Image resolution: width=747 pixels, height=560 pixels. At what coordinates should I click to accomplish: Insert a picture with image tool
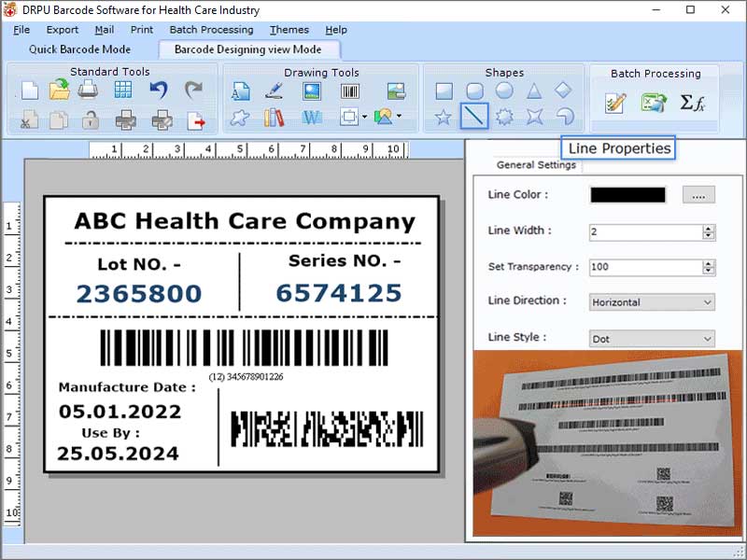pyautogui.click(x=312, y=91)
